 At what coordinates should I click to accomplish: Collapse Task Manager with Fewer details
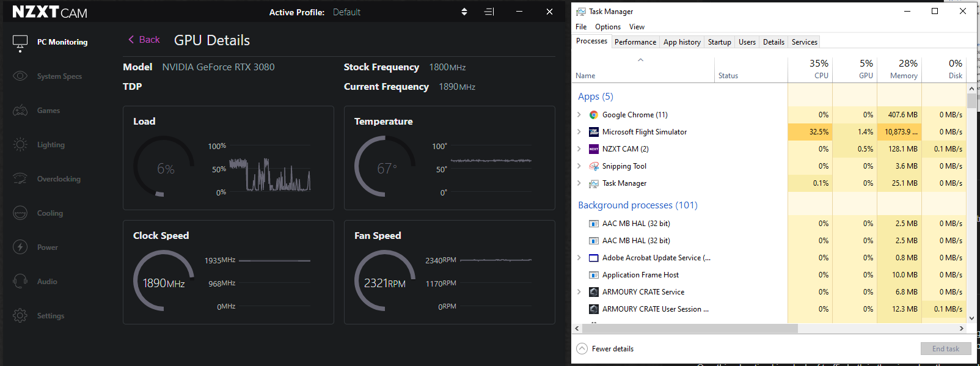[605, 348]
